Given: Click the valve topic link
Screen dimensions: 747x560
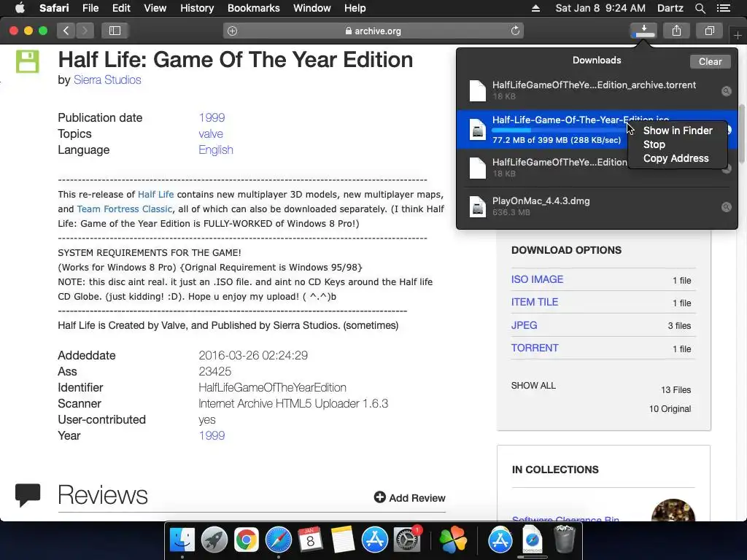Looking at the screenshot, I should point(211,134).
